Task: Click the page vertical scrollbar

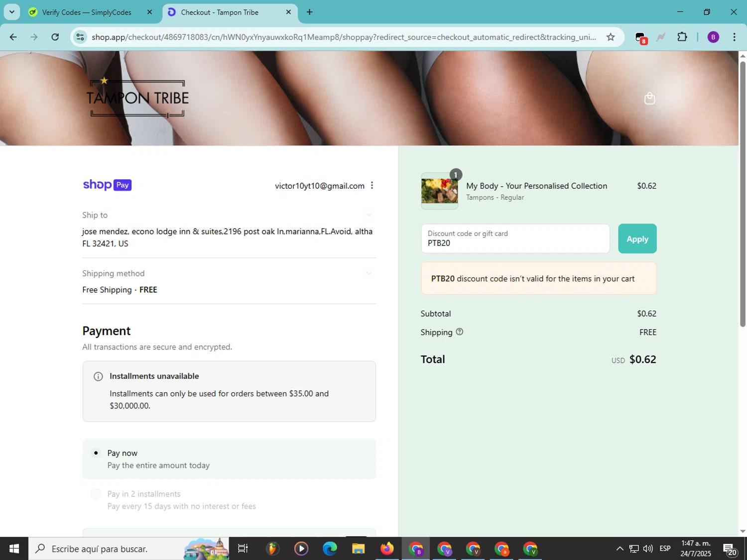Action: (743, 194)
